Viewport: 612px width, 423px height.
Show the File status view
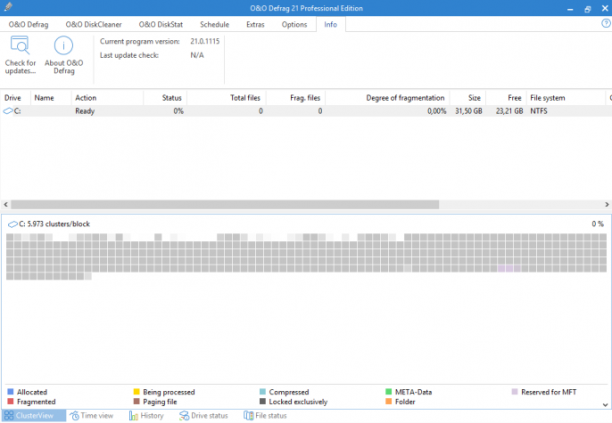tap(265, 416)
